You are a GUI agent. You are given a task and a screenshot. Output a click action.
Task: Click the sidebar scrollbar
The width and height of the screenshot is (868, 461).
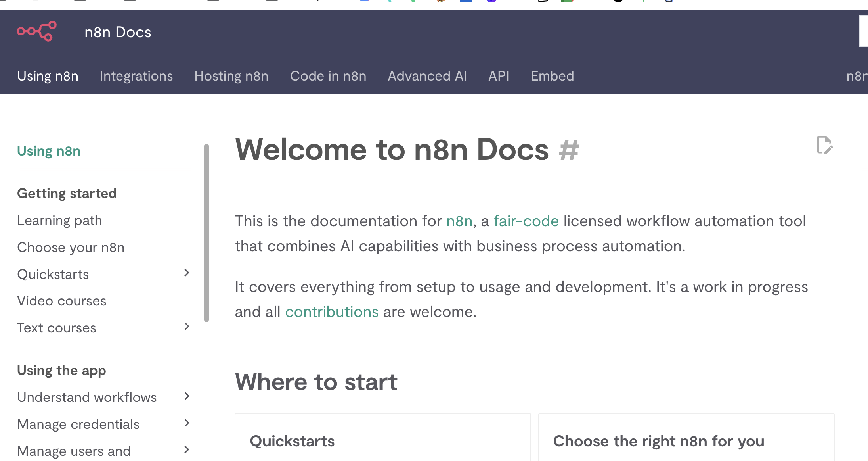coord(206,232)
